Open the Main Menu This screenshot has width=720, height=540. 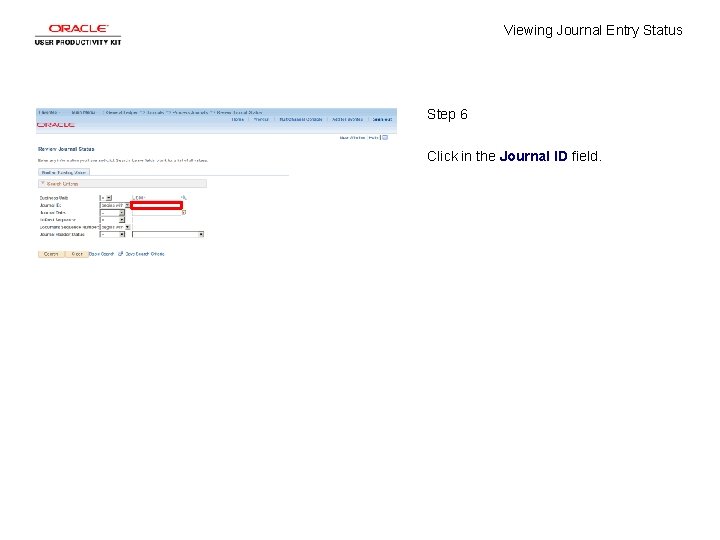tap(84, 112)
